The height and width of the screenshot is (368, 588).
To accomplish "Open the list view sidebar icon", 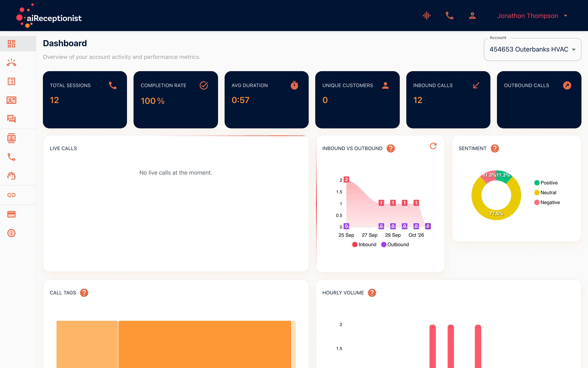I will point(11,81).
